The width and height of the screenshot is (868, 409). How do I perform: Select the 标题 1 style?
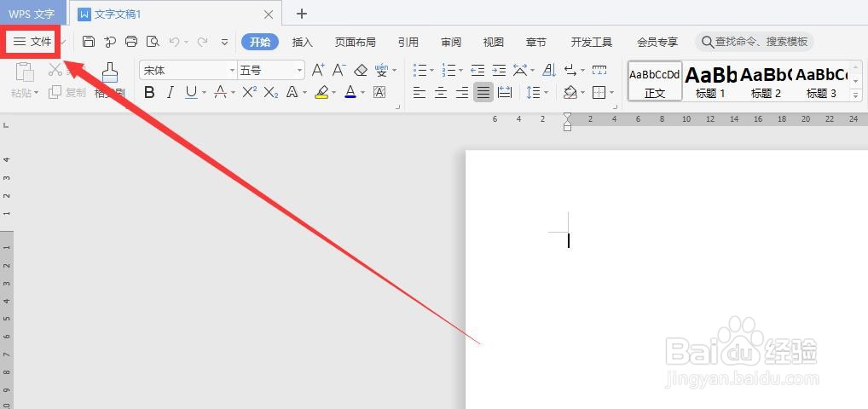(x=710, y=81)
